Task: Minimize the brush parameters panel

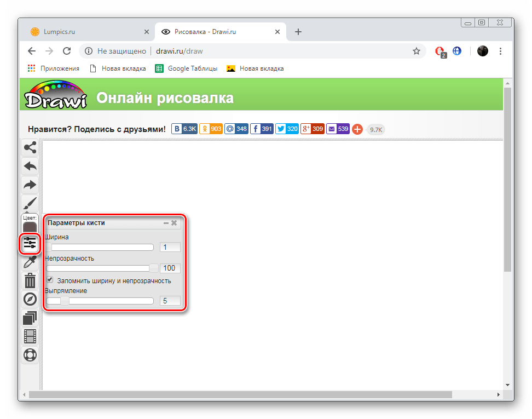Action: [x=166, y=223]
